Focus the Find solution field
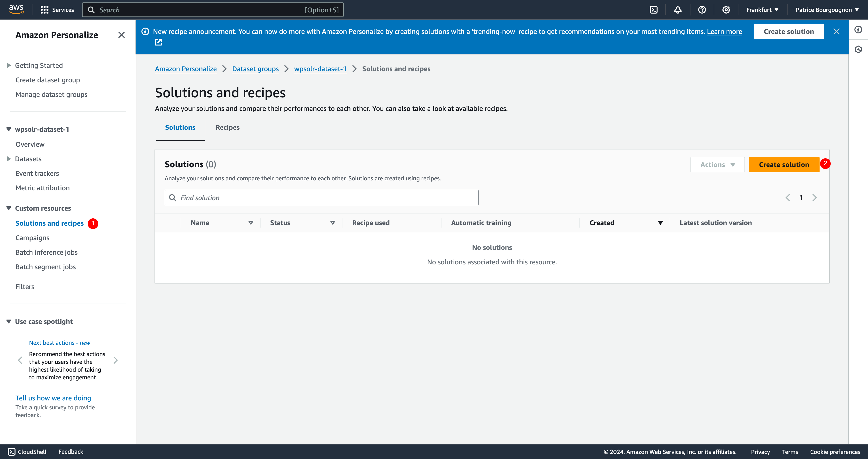The height and width of the screenshot is (459, 868). pyautogui.click(x=321, y=198)
